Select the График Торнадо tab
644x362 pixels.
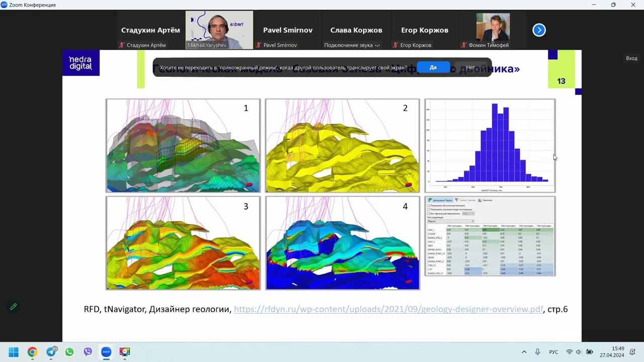click(465, 200)
